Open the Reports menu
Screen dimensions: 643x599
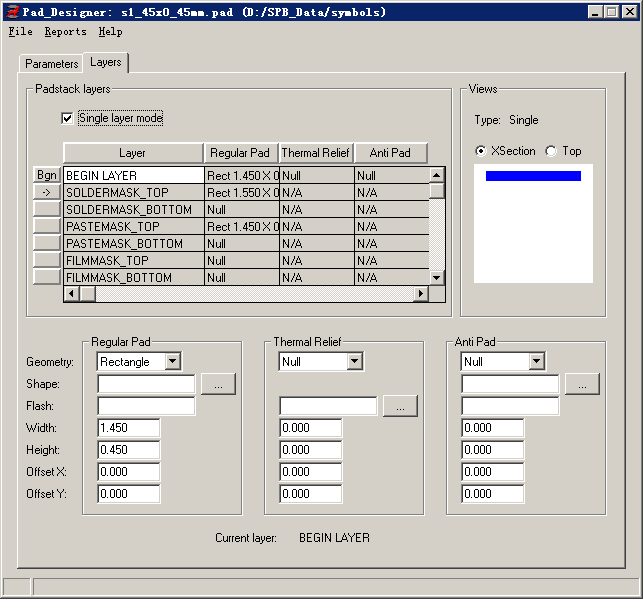tap(66, 32)
